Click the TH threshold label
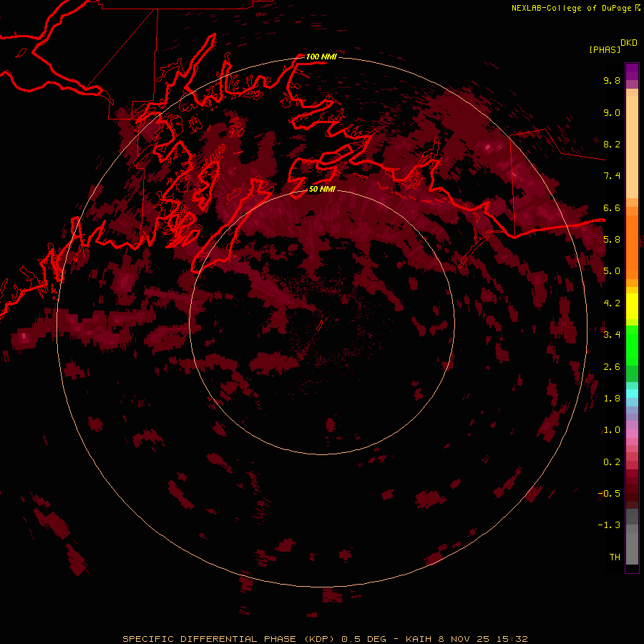This screenshot has height=644, width=644. [x=615, y=557]
